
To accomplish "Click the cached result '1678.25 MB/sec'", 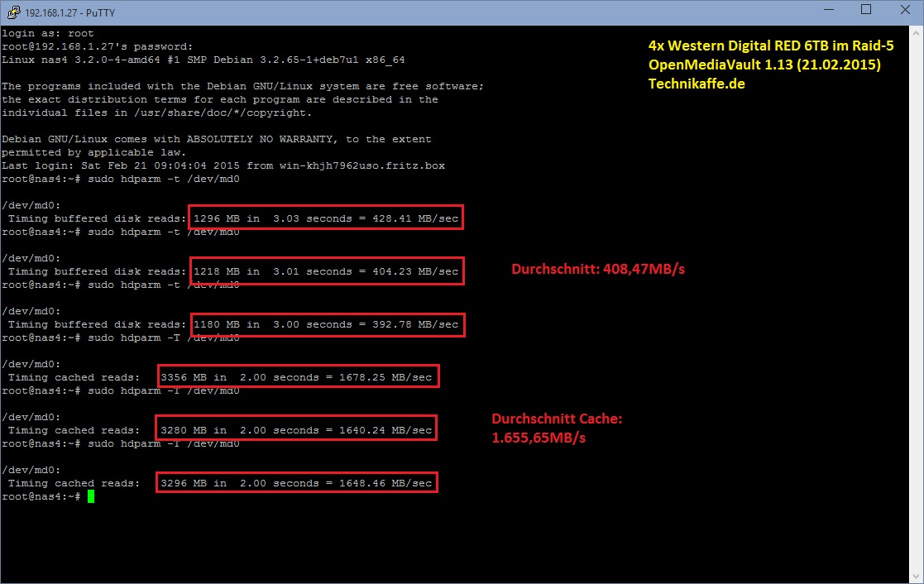I will point(385,378).
